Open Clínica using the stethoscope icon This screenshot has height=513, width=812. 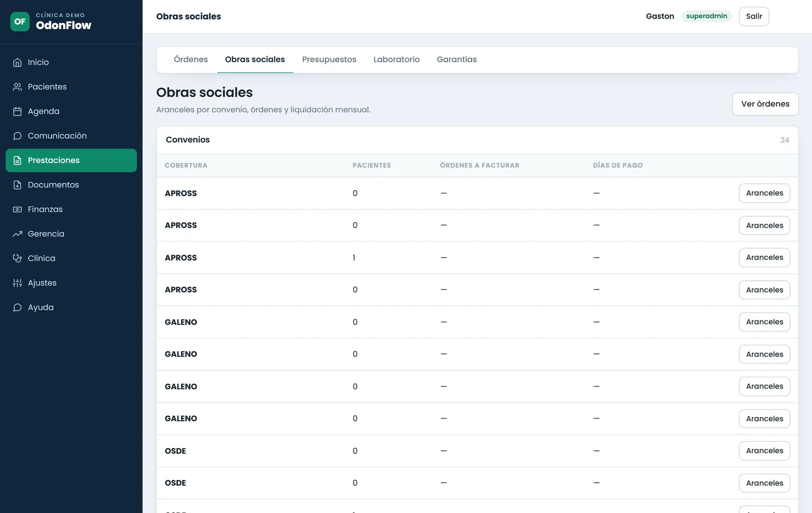click(17, 258)
